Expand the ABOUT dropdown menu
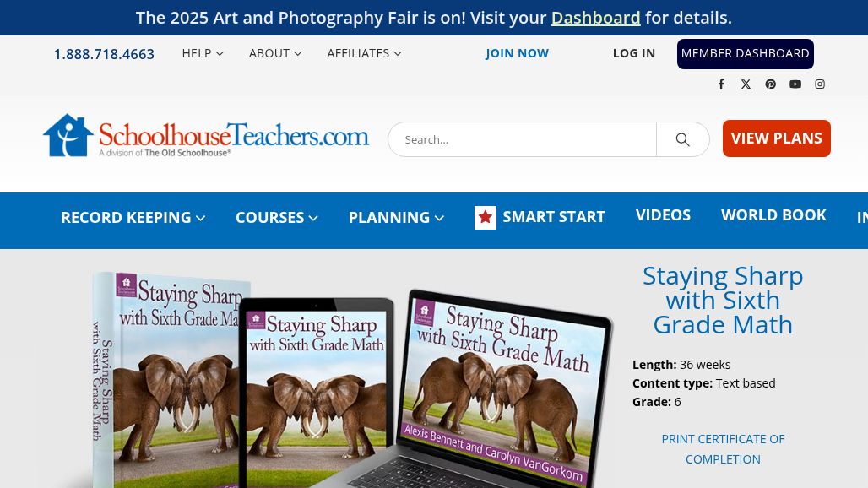Screen dimensions: 868x488 tap(275, 53)
